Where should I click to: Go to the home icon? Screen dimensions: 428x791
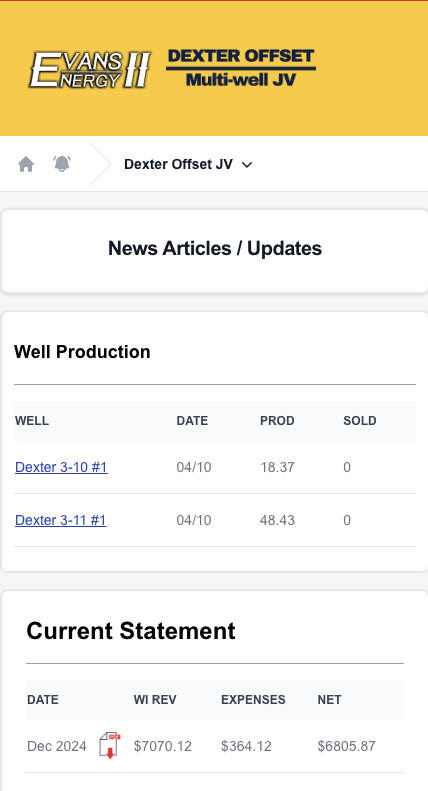pos(26,164)
